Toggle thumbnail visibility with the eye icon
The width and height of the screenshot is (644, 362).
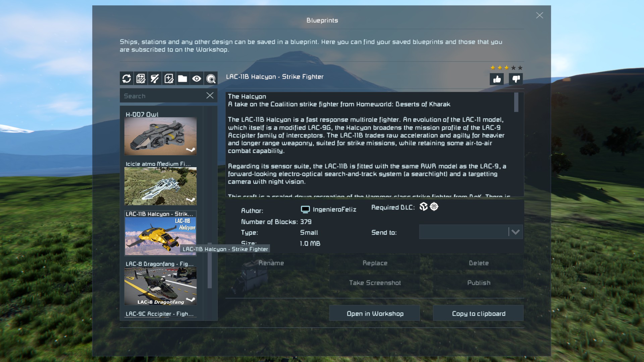click(197, 78)
